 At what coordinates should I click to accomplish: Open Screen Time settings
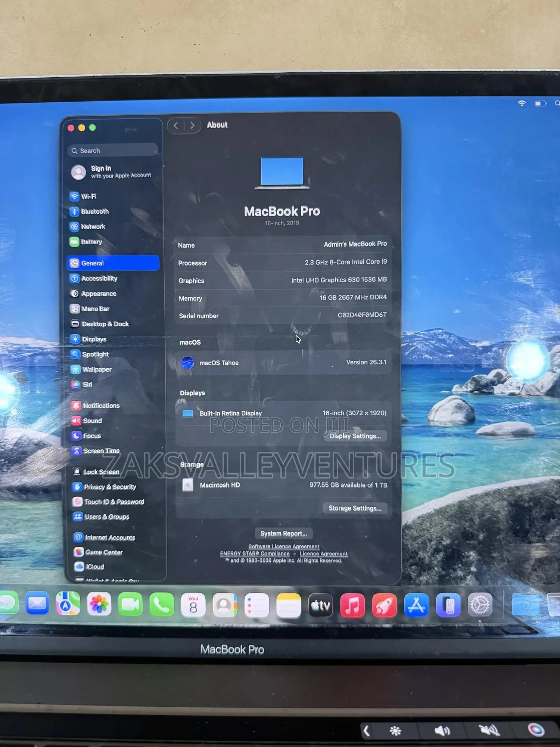pos(96,451)
